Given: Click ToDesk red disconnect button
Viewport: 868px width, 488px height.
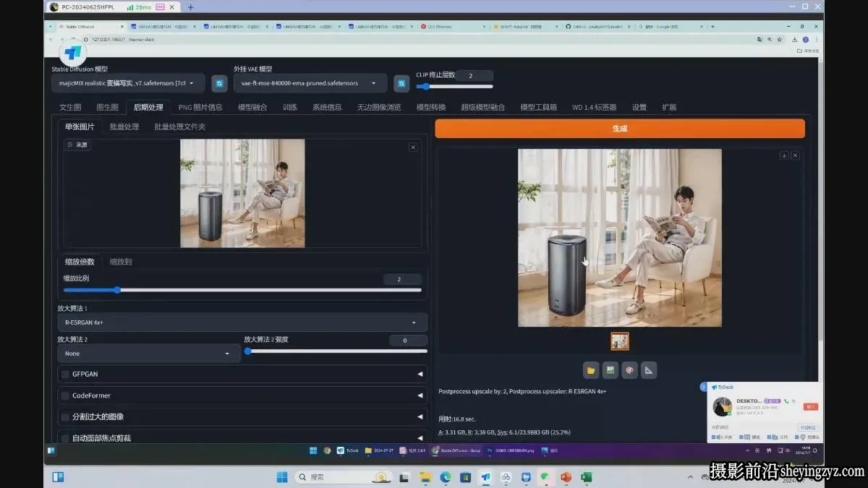Looking at the screenshot, I should (x=811, y=407).
